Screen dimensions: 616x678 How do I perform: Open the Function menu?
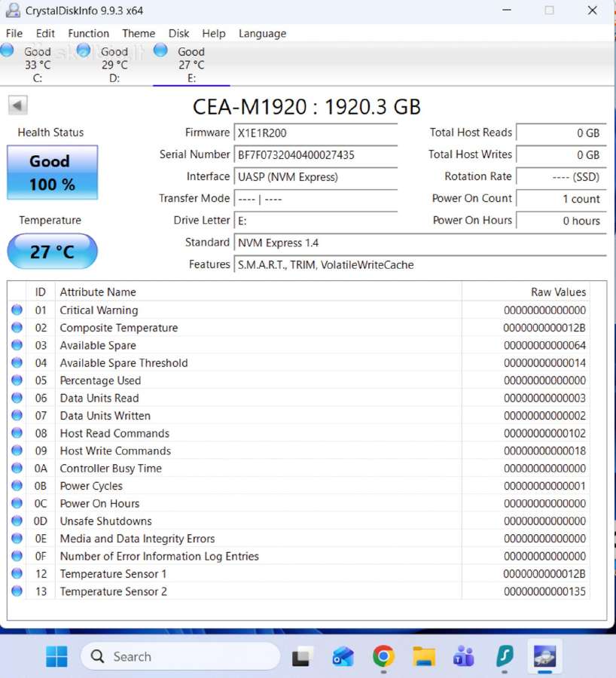click(88, 33)
